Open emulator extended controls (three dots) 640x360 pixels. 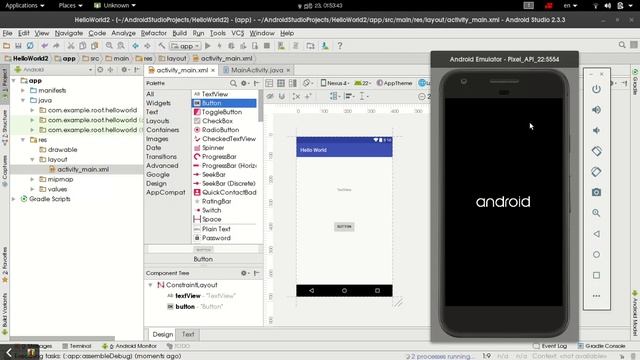(x=596, y=296)
